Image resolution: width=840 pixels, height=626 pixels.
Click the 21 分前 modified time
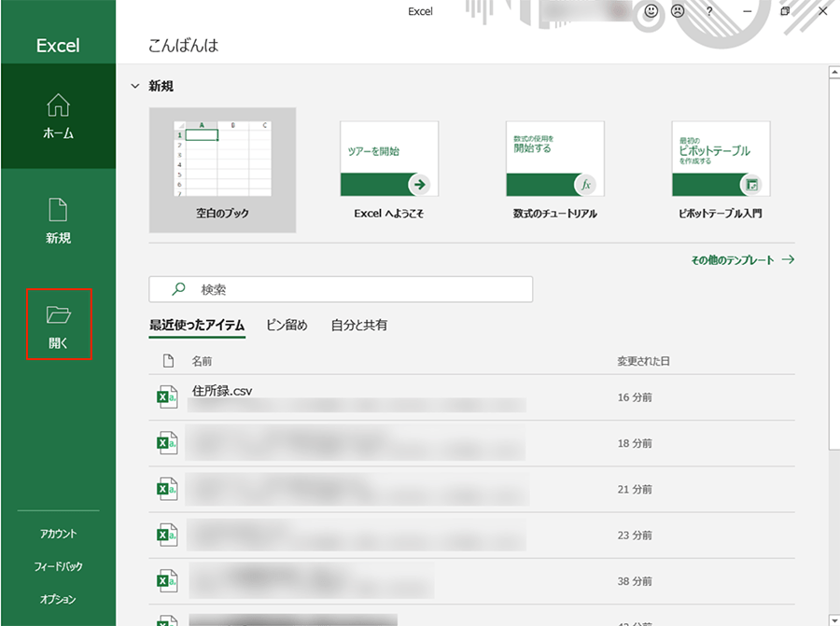tap(635, 490)
